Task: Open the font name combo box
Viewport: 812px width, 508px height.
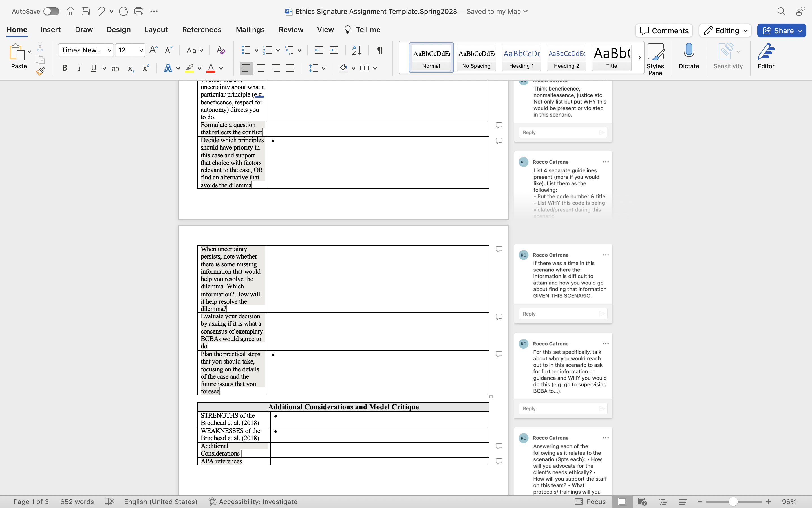Action: pyautogui.click(x=86, y=50)
